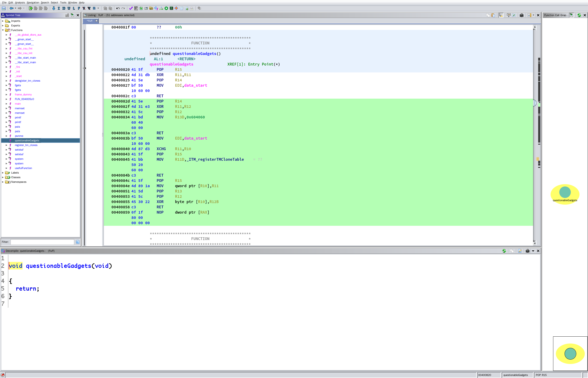Expand the Classes folder
588x378 pixels.
[x=3, y=178]
